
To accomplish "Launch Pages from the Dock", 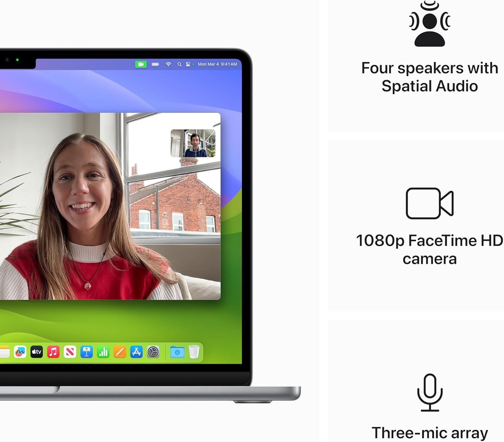I will pyautogui.click(x=120, y=352).
